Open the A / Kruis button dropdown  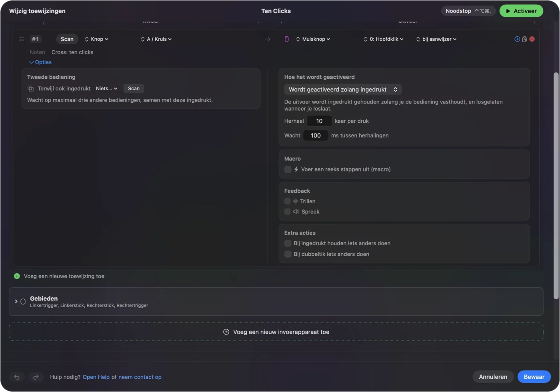pyautogui.click(x=156, y=39)
